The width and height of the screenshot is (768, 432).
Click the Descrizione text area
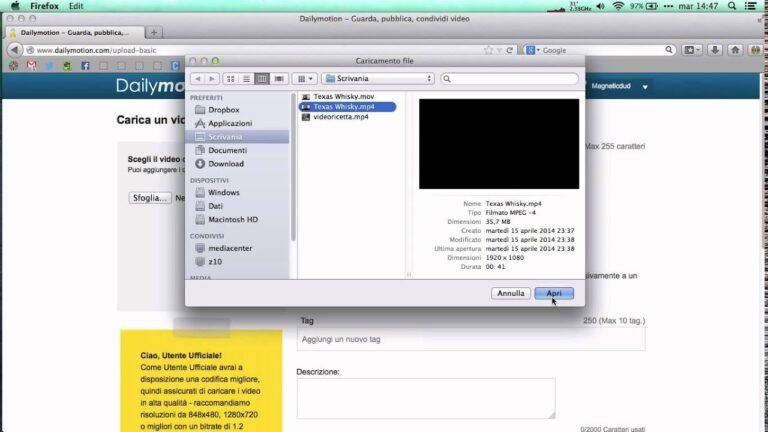point(426,398)
